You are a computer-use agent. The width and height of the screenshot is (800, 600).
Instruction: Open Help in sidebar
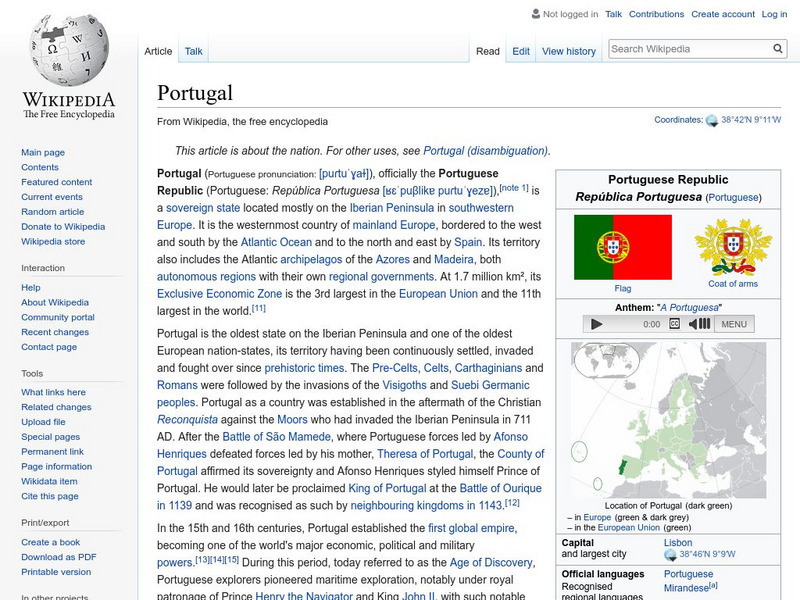click(x=31, y=288)
